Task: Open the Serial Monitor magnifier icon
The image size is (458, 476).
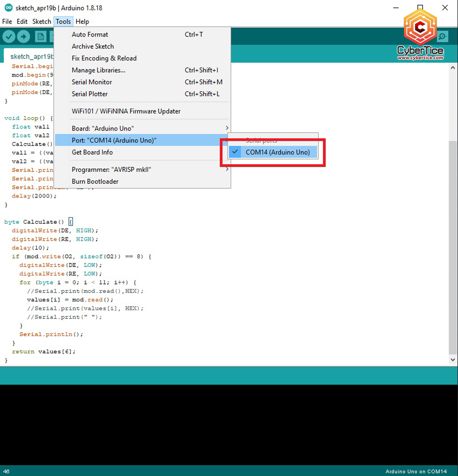Action: (442, 36)
